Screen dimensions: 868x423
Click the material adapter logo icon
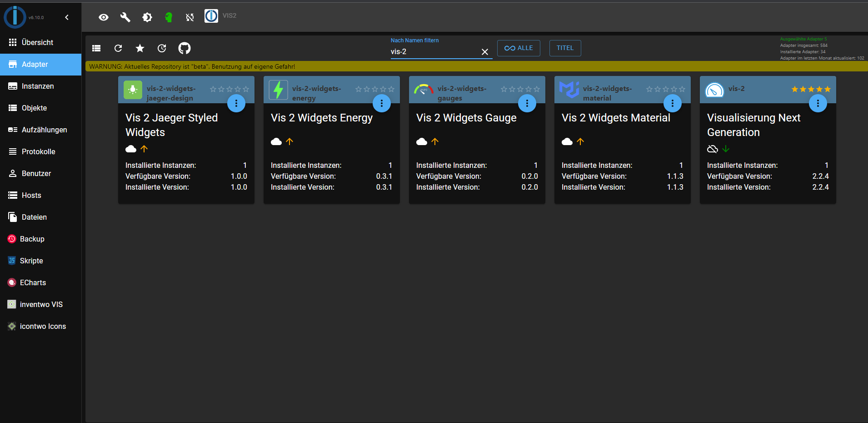569,90
